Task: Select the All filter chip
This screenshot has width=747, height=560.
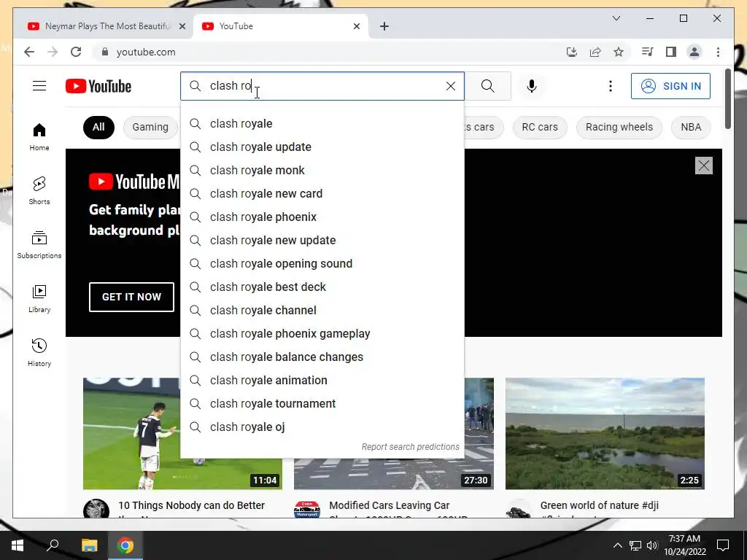Action: tap(98, 127)
